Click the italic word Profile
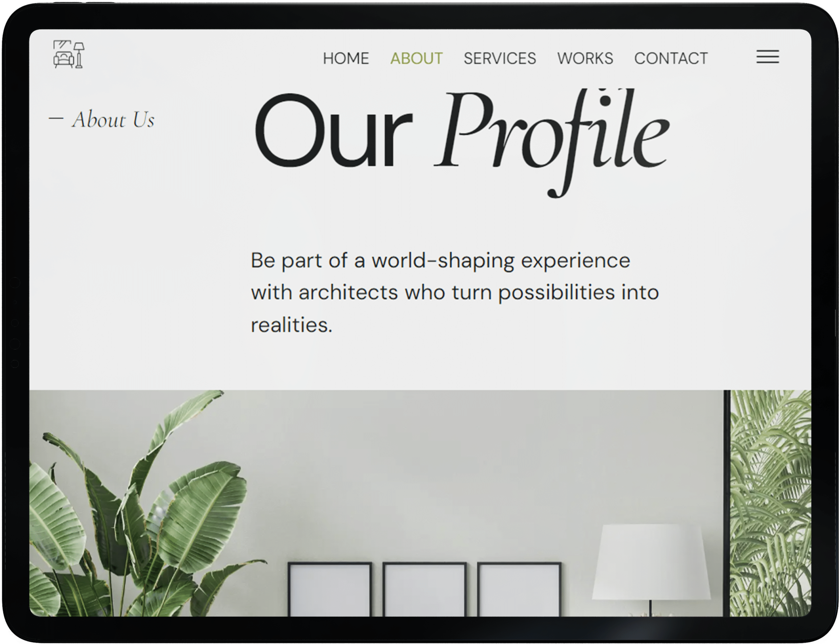The image size is (839, 644). pos(552,142)
